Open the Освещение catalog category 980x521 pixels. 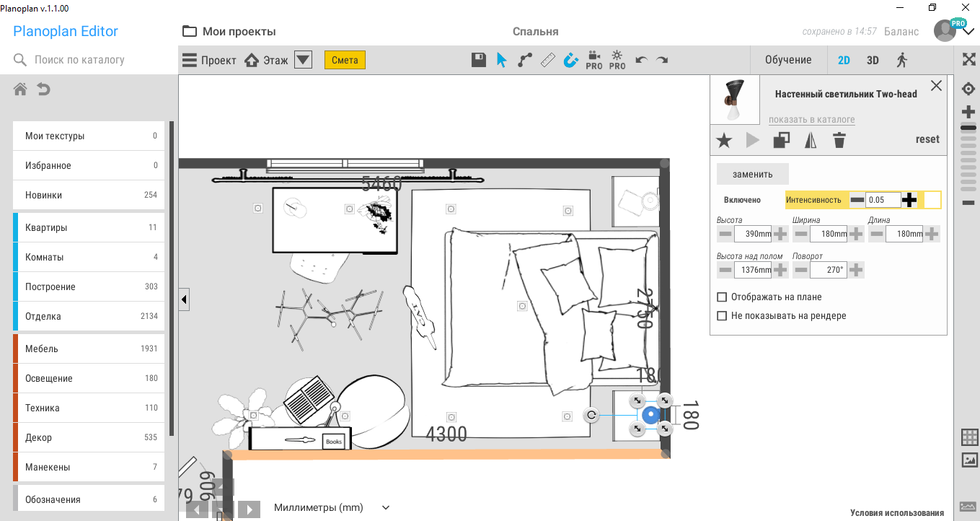89,378
